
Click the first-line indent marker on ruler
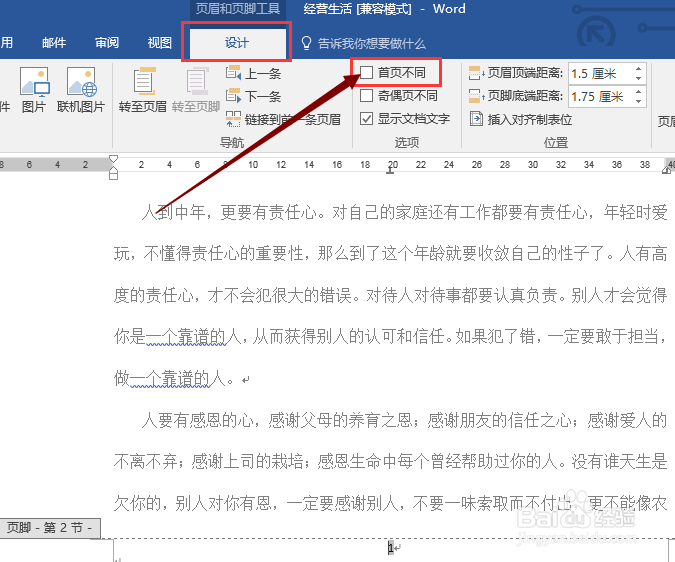coord(113,159)
